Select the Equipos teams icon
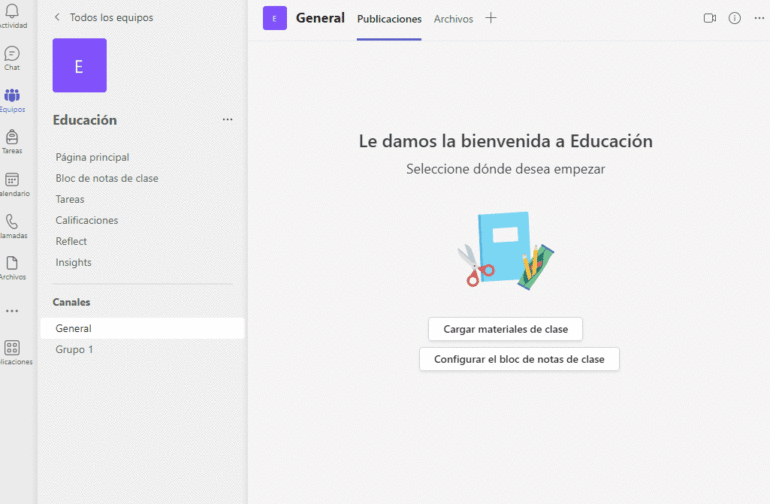Screen dimensions: 770x504 coord(12,95)
